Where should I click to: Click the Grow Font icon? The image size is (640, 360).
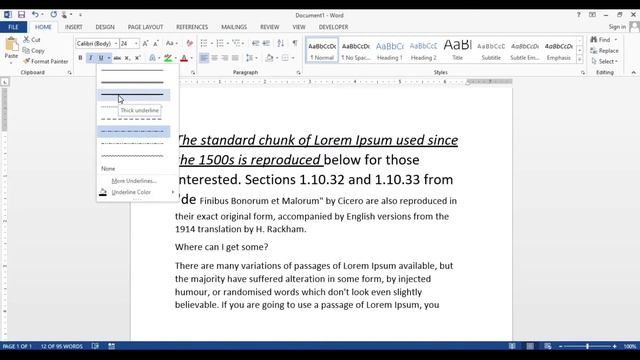146,43
